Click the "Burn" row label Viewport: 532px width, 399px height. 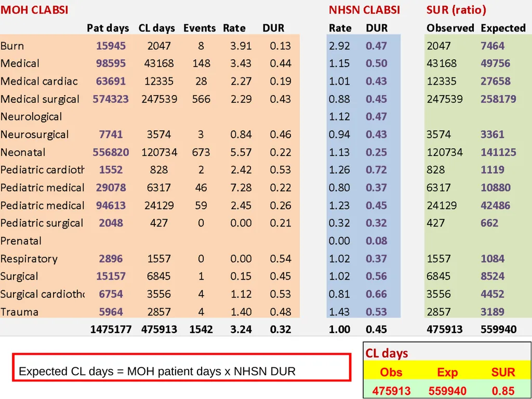pyautogui.click(x=12, y=46)
